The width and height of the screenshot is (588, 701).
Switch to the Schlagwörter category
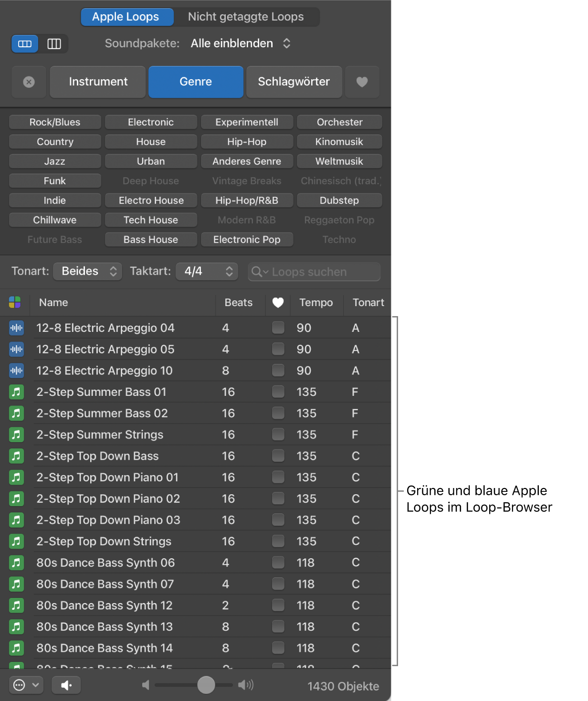pos(294,82)
